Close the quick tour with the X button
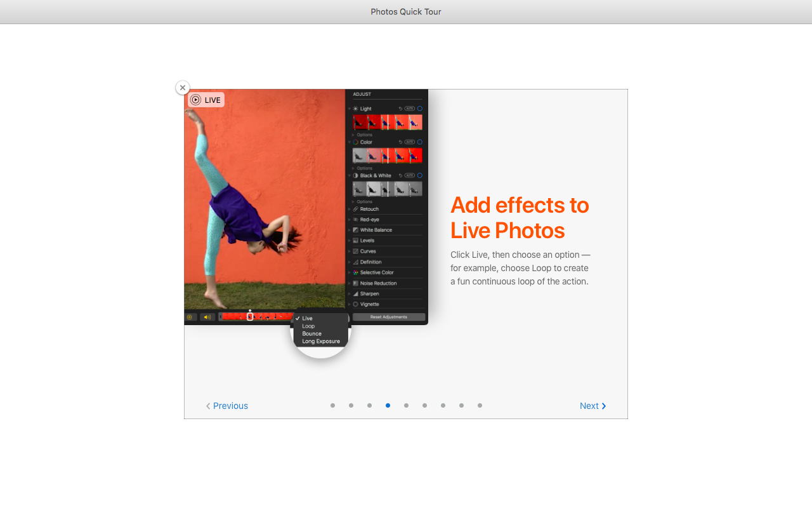The width and height of the screenshot is (812, 508). [x=183, y=88]
